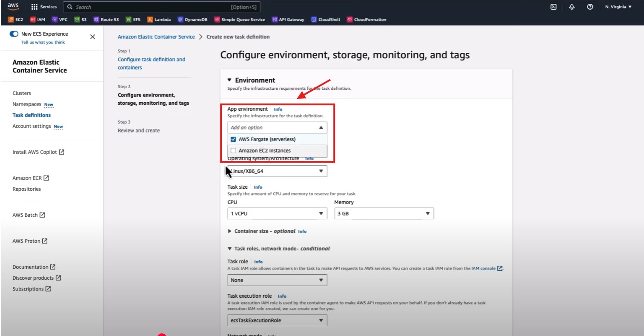Image resolution: width=644 pixels, height=336 pixels.
Task: Toggle the New ECS Experience switch
Action: point(14,34)
